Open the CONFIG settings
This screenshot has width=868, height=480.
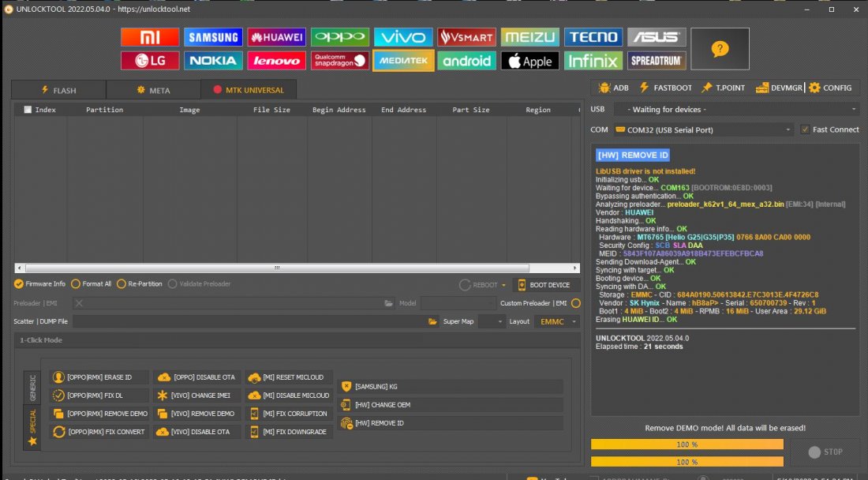[830, 88]
